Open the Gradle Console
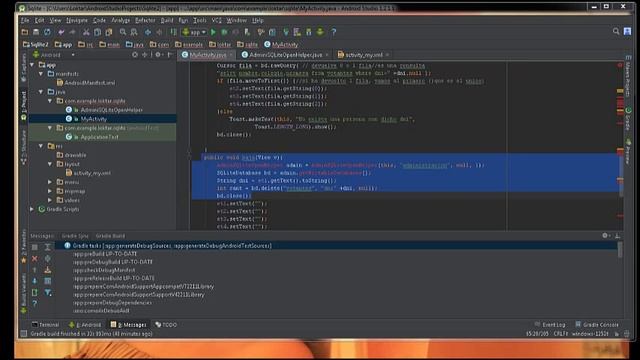The width and height of the screenshot is (640, 360). coord(597,325)
